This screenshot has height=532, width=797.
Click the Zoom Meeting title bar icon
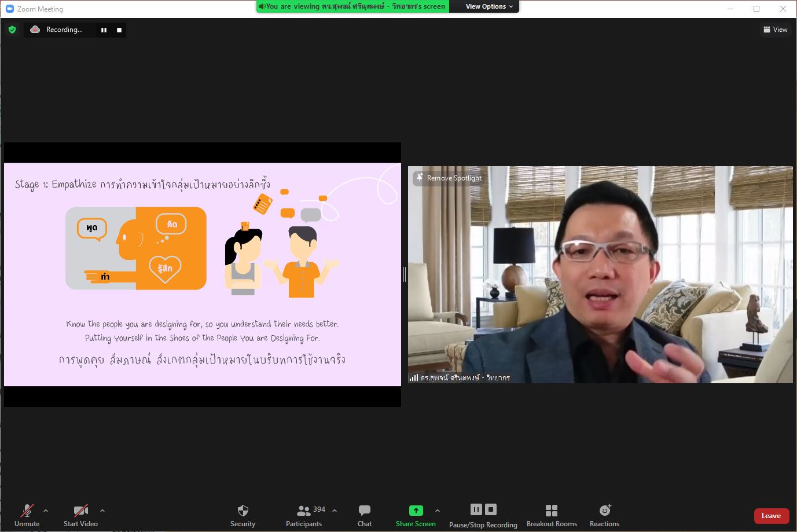10,9
